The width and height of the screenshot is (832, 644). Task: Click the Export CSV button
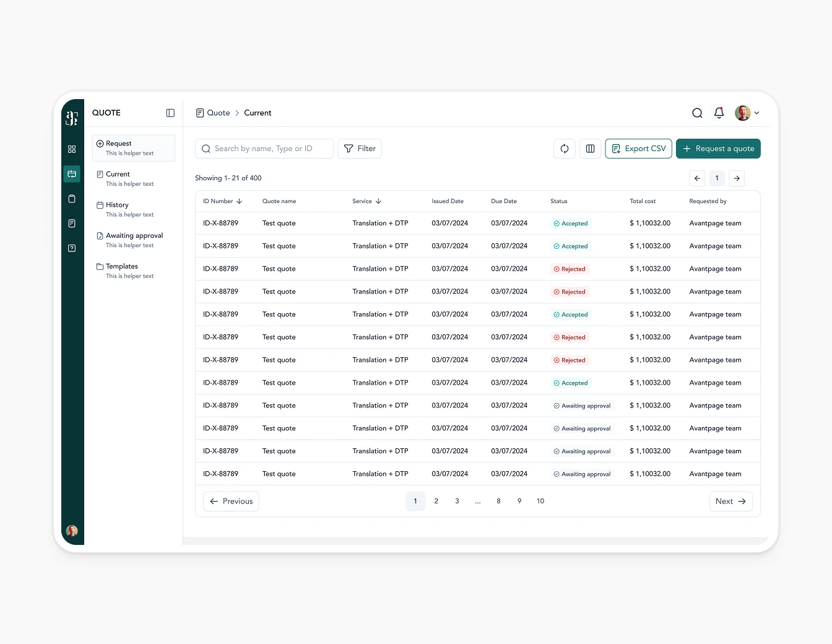tap(638, 149)
